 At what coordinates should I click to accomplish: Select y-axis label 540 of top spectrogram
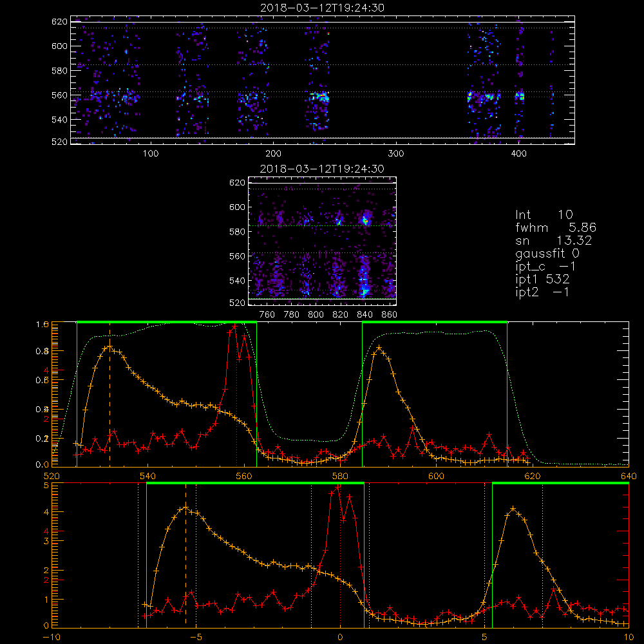(x=59, y=120)
